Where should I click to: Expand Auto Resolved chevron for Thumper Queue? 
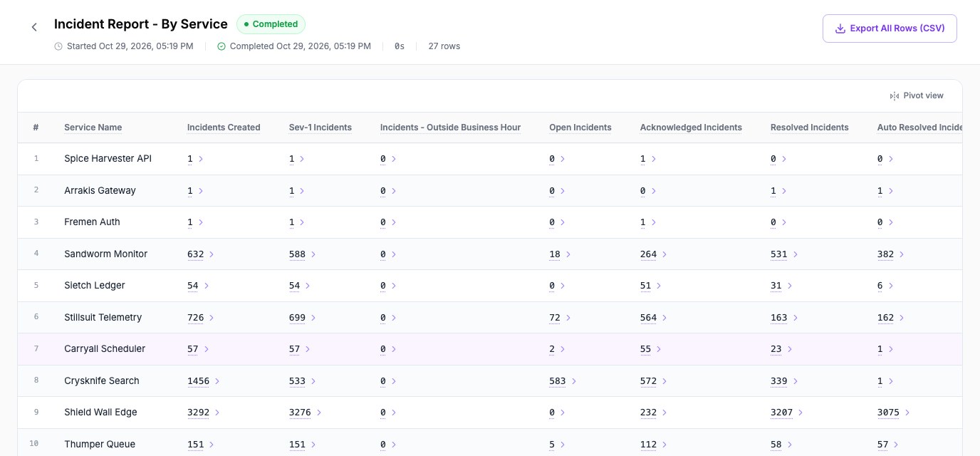[897, 445]
